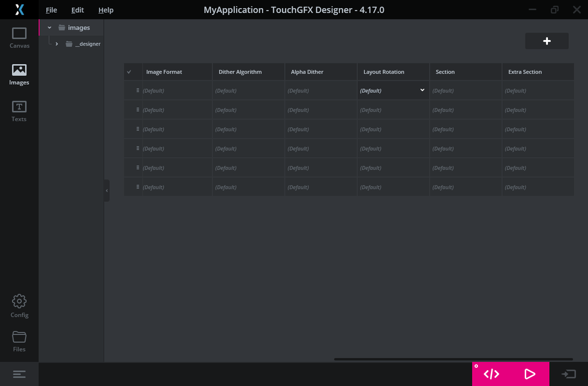Run the simulator with play button
This screenshot has height=386, width=588.
pyautogui.click(x=530, y=374)
